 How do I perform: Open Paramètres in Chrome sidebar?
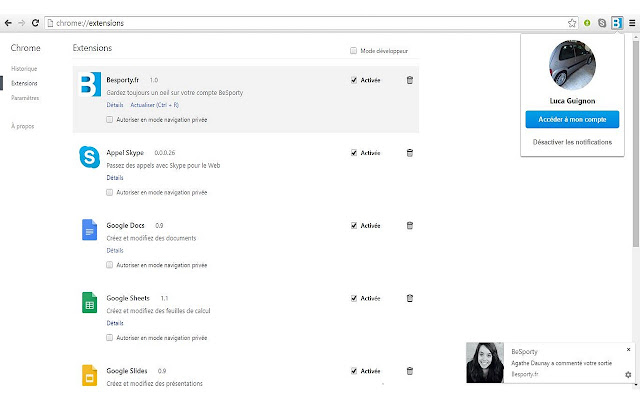(25, 98)
